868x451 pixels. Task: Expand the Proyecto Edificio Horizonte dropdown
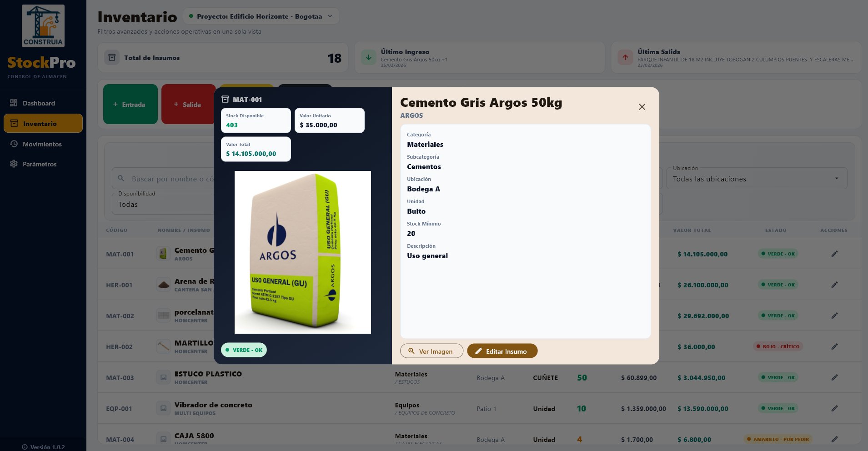261,16
